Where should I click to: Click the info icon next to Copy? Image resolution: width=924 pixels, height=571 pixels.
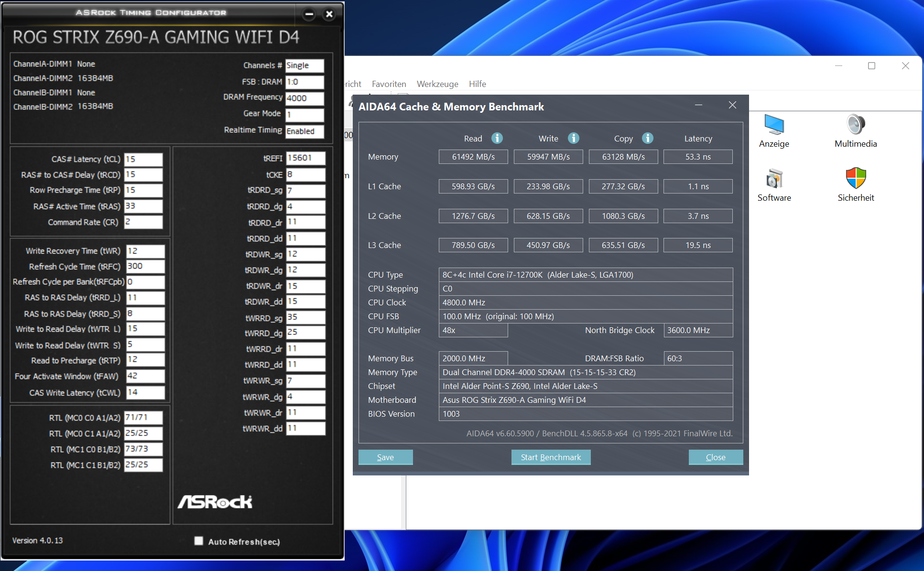648,138
